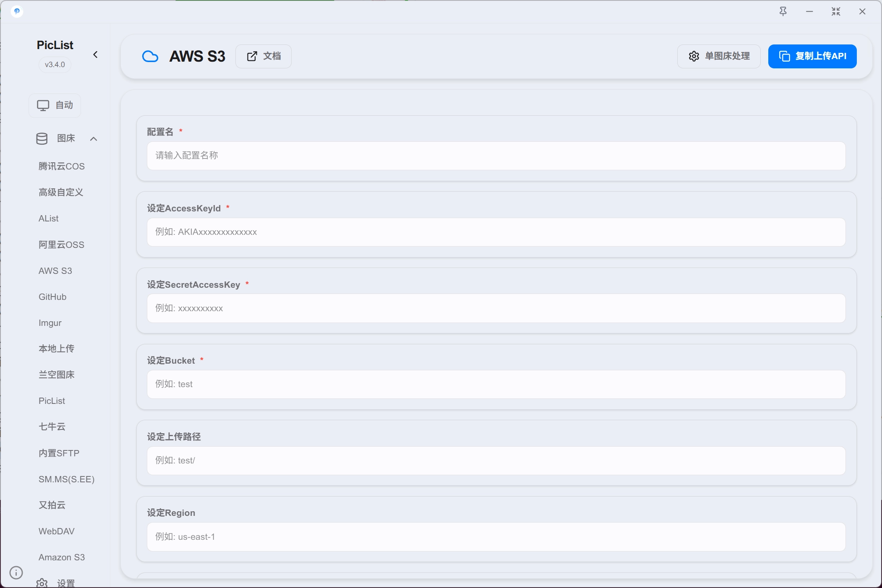
Task: Select 高级自定义 in sidebar
Action: click(61, 193)
